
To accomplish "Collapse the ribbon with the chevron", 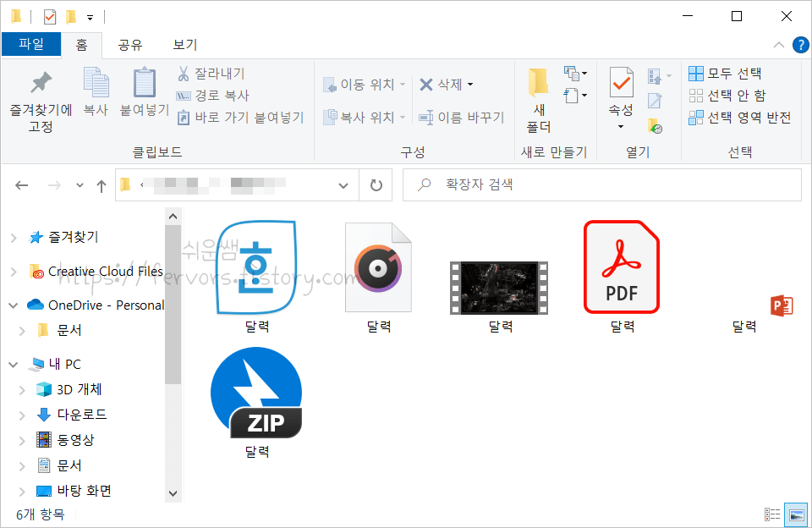I will pos(778,45).
